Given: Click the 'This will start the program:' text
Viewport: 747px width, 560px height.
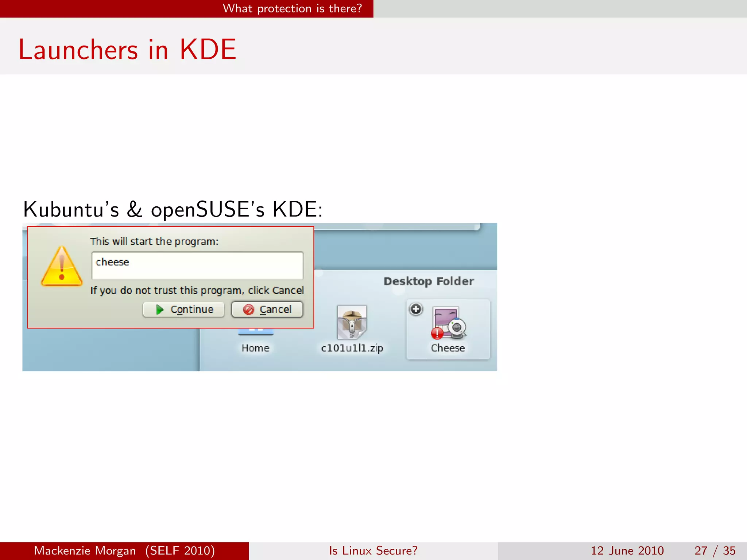Looking at the screenshot, I should [154, 242].
